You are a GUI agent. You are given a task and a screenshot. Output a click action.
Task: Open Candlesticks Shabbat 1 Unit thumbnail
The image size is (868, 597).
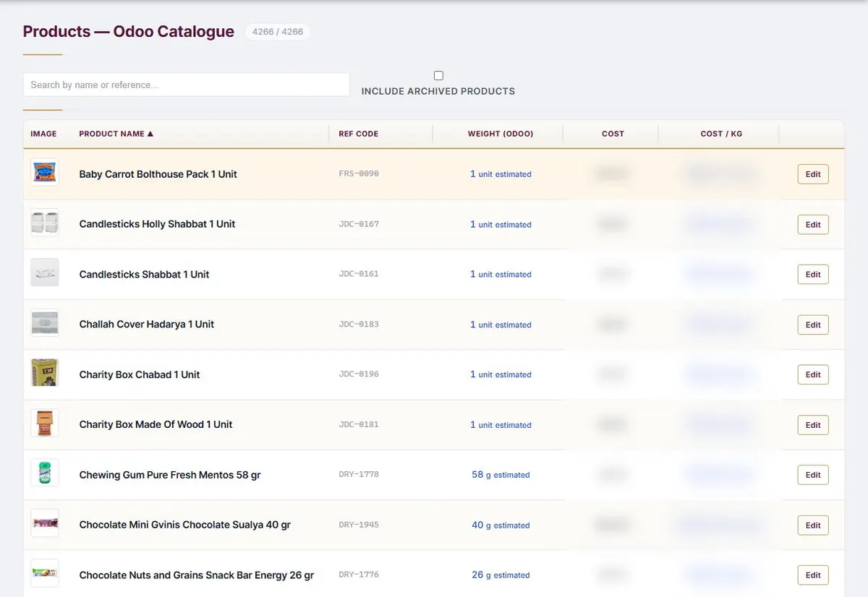coord(45,274)
